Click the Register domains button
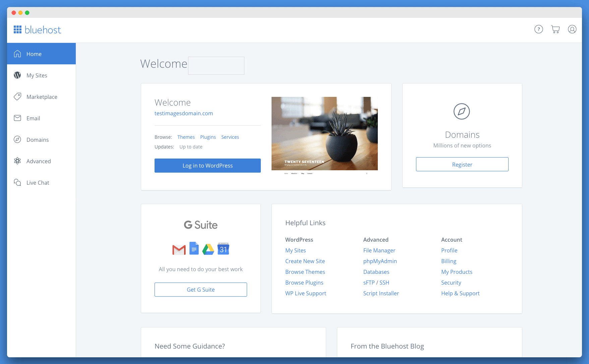 coord(462,165)
